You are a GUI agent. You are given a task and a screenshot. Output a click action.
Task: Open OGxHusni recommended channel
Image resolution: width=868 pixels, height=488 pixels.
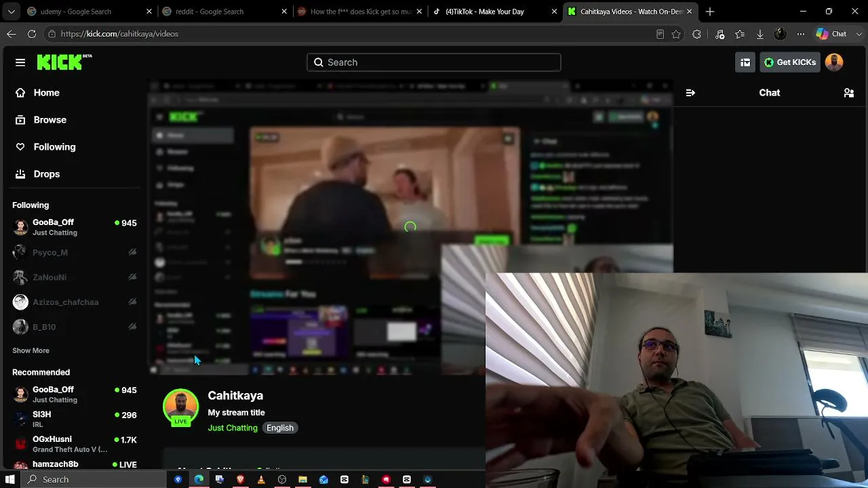click(x=75, y=444)
